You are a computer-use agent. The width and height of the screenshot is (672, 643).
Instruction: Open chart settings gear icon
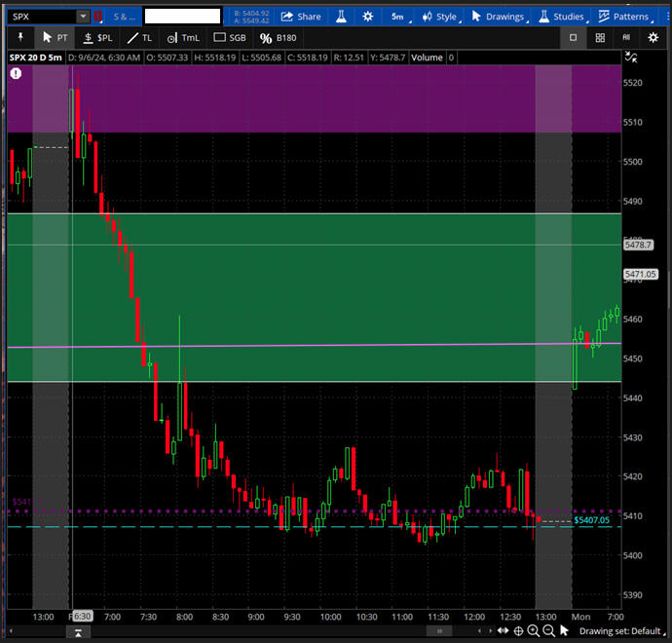[x=367, y=17]
